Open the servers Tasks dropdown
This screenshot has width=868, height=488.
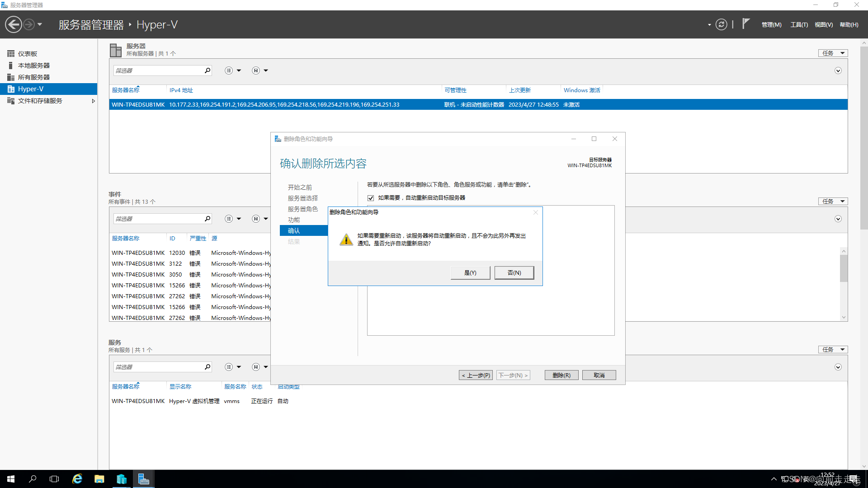[833, 53]
